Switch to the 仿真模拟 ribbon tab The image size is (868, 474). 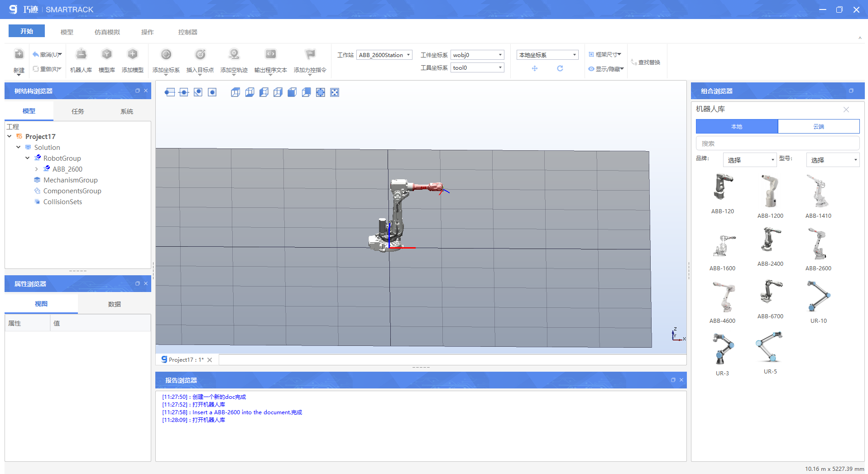coord(107,32)
